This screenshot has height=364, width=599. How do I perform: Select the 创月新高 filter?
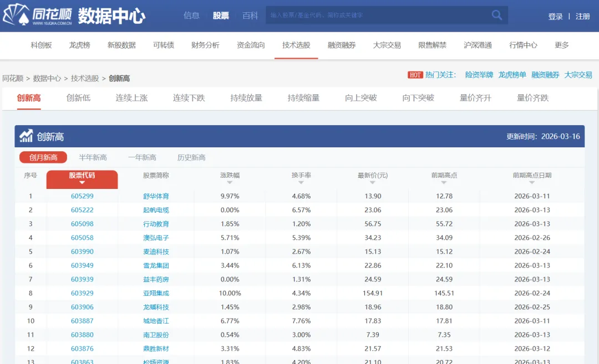click(43, 157)
